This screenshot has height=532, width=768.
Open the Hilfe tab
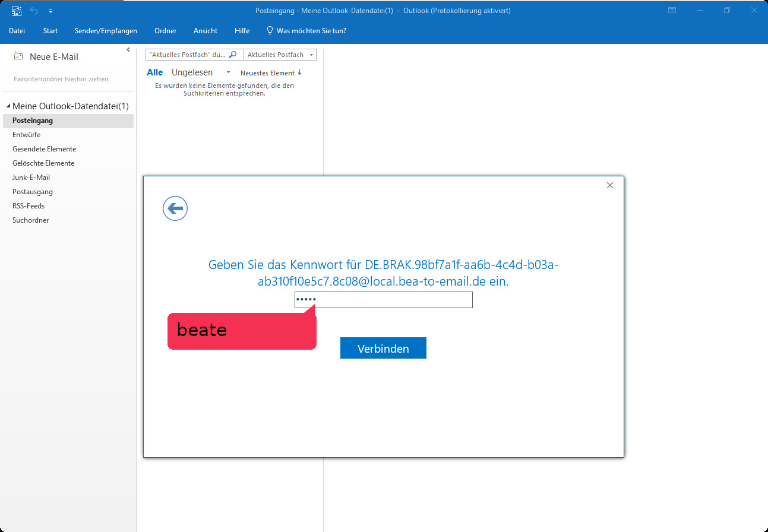click(242, 31)
